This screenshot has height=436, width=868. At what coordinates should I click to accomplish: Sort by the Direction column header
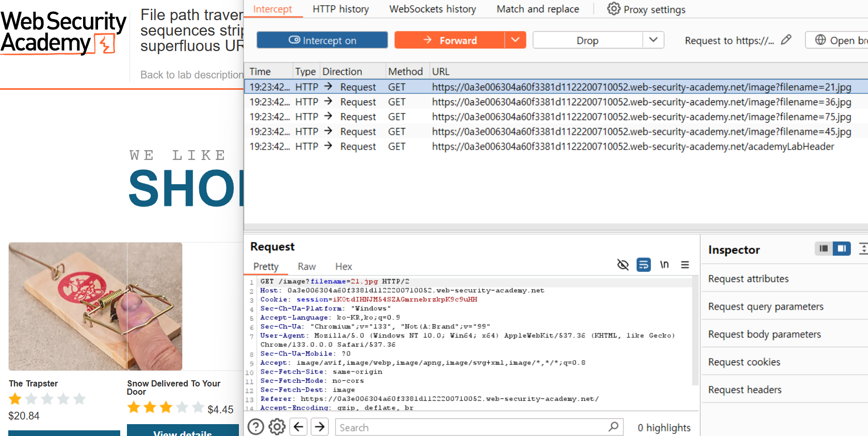coord(352,71)
